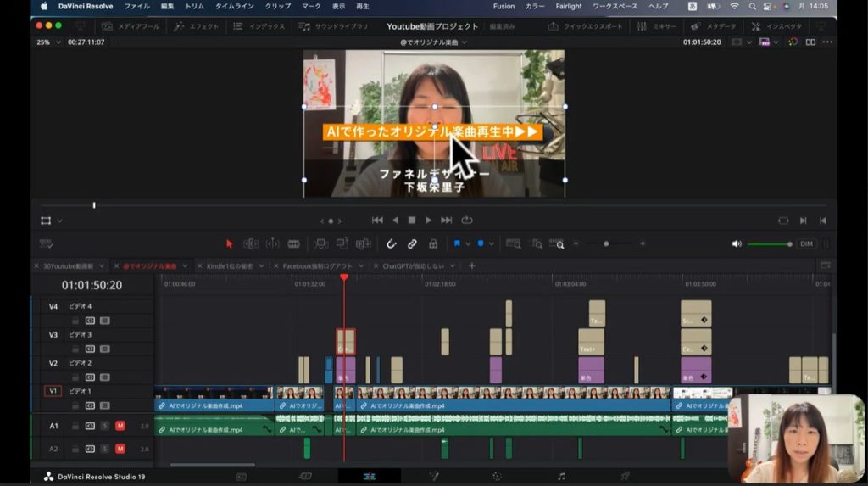Select the Blade edit tool

pyautogui.click(x=293, y=243)
